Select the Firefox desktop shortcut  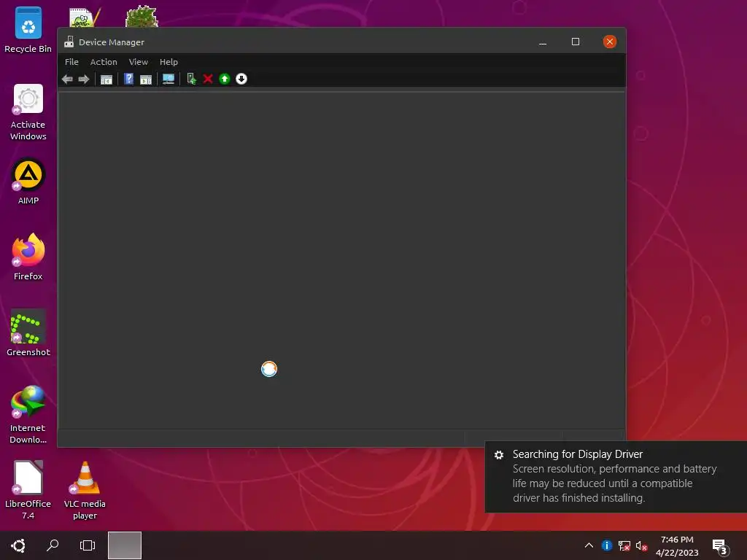[x=28, y=257]
